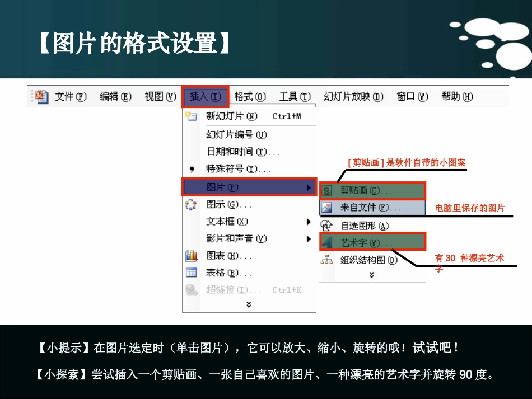
Task: Click the Ctrl+M shortcut text
Action: (x=287, y=116)
